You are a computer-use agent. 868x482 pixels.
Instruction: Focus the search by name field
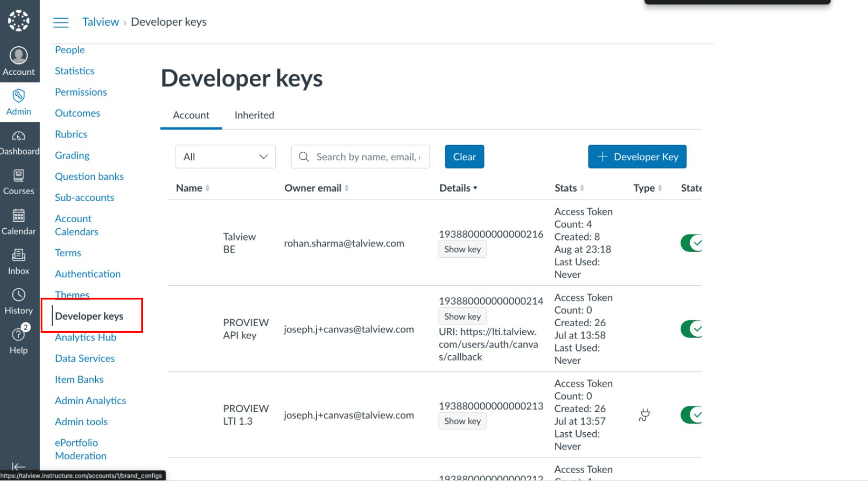[361, 157]
